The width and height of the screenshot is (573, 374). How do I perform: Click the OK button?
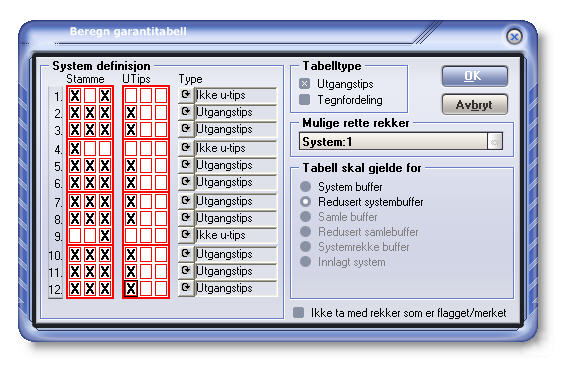tap(474, 76)
